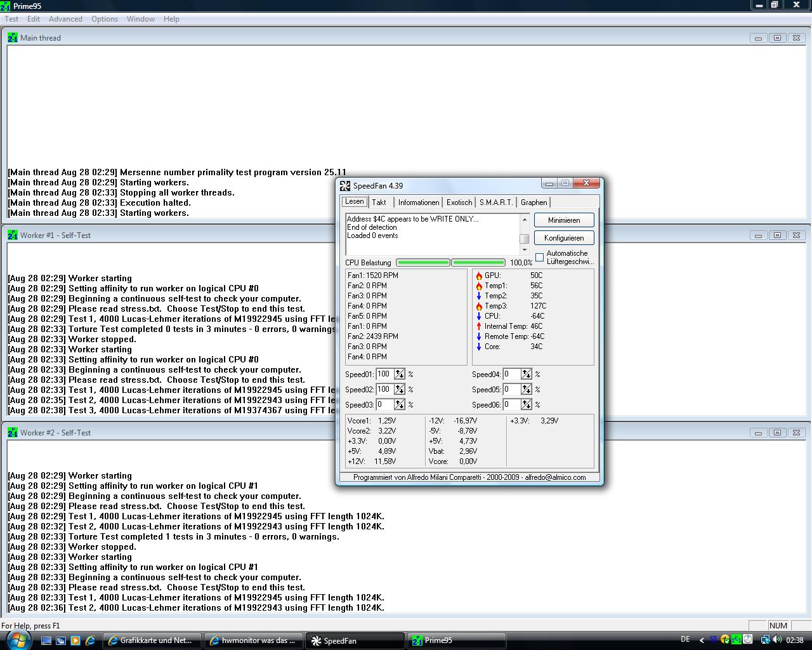Click into the Speed02 value field
The width and height of the screenshot is (812, 650).
click(x=384, y=390)
